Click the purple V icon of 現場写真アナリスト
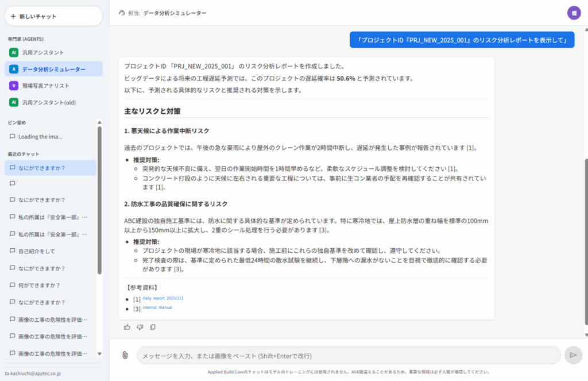The width and height of the screenshot is (588, 381). pos(14,86)
